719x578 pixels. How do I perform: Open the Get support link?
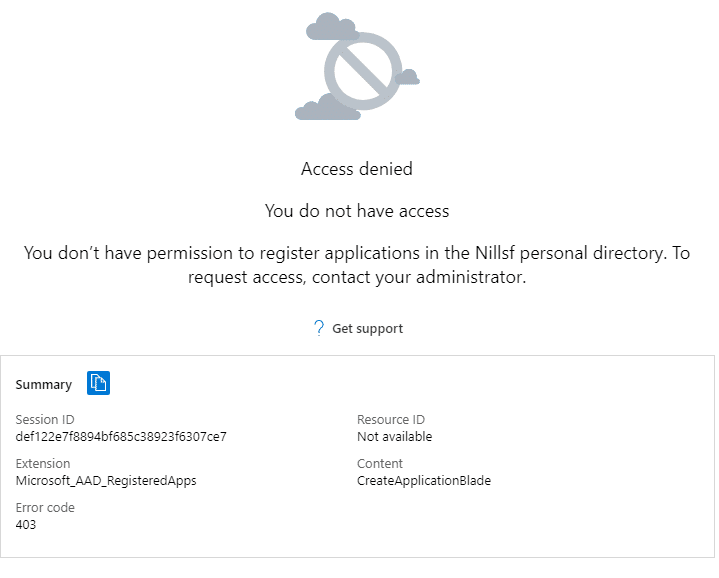coord(367,329)
